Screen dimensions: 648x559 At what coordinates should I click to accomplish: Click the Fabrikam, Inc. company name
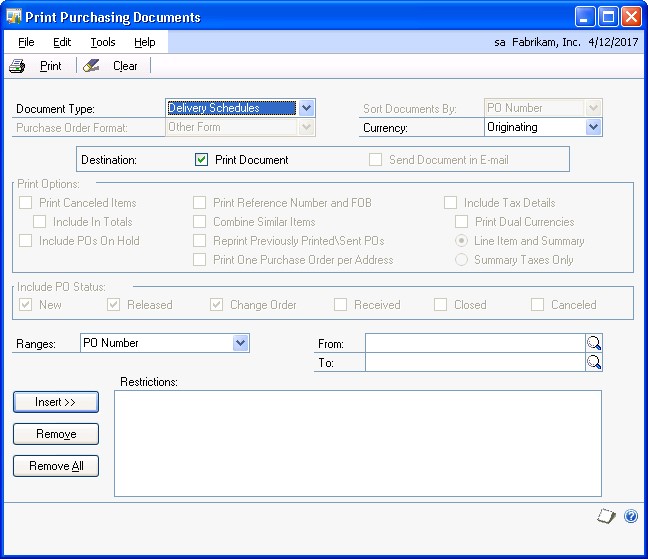546,42
